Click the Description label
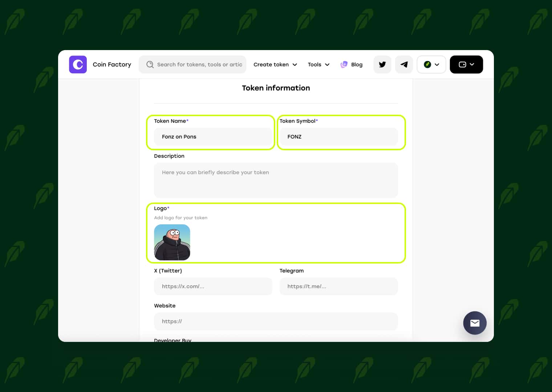The width and height of the screenshot is (552, 392). [169, 156]
